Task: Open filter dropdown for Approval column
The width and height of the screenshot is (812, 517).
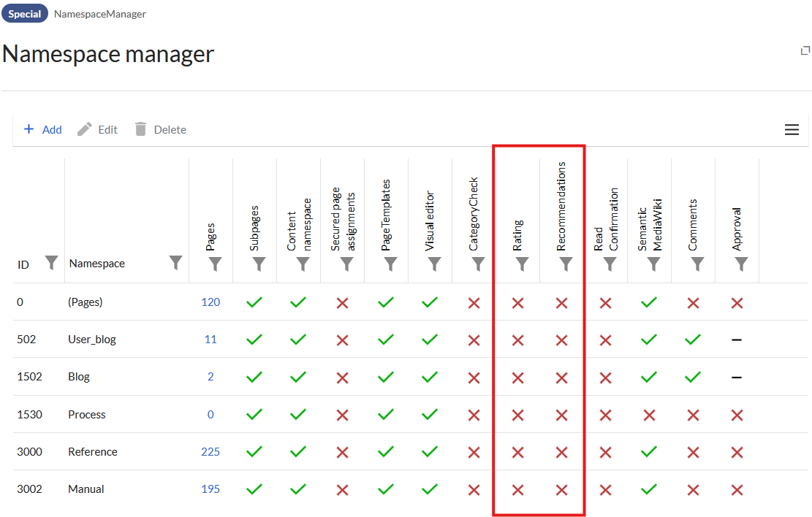Action: click(741, 264)
